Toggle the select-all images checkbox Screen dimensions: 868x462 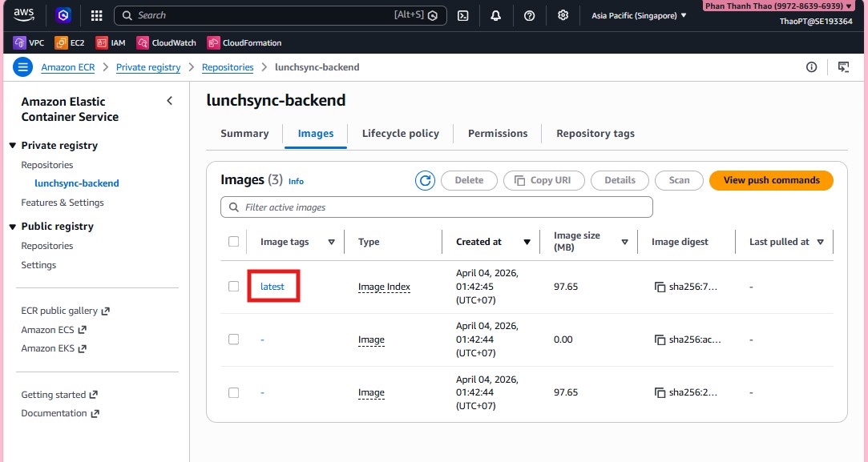(x=234, y=242)
